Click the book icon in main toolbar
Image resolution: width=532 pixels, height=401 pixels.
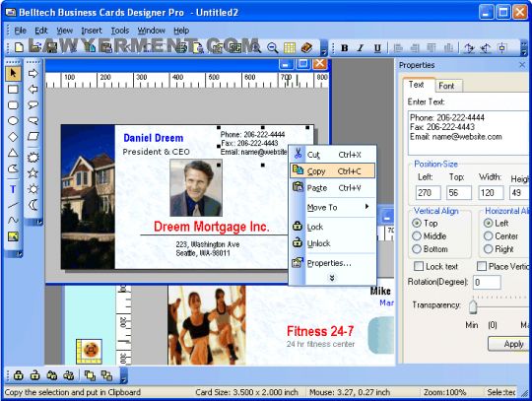[x=306, y=48]
